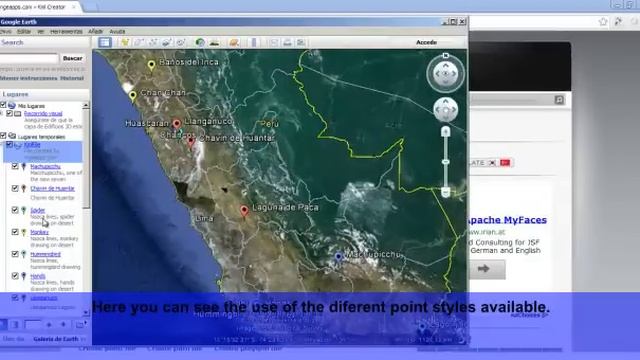The image size is (640, 360).
Task: Open the Monkey link in places list
Action: click(39, 232)
